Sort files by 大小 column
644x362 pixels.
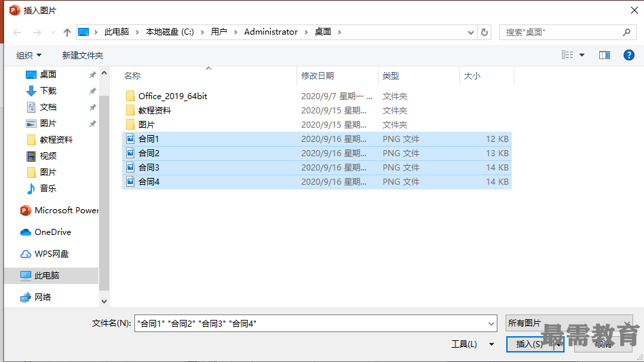pos(472,75)
